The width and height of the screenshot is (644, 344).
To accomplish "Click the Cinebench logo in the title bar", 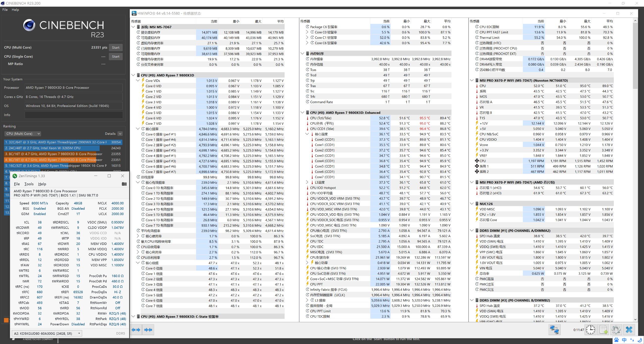I will point(3,3).
